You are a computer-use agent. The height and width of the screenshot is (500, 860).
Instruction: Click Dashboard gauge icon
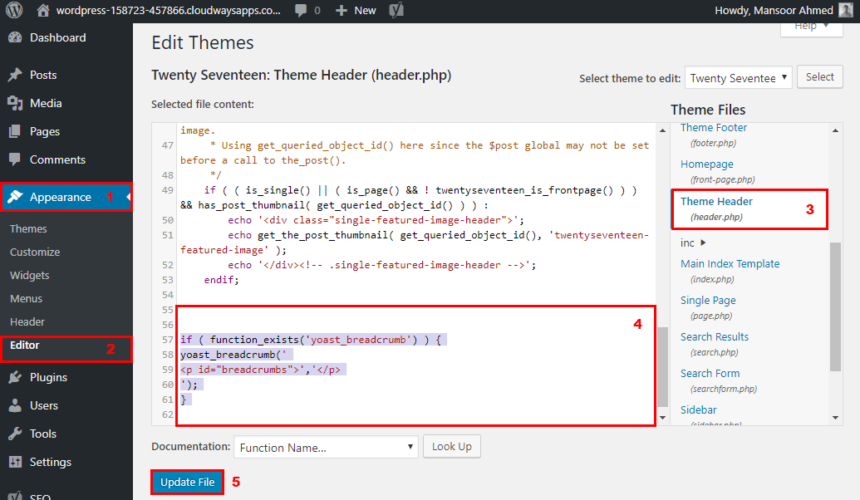(x=15, y=37)
